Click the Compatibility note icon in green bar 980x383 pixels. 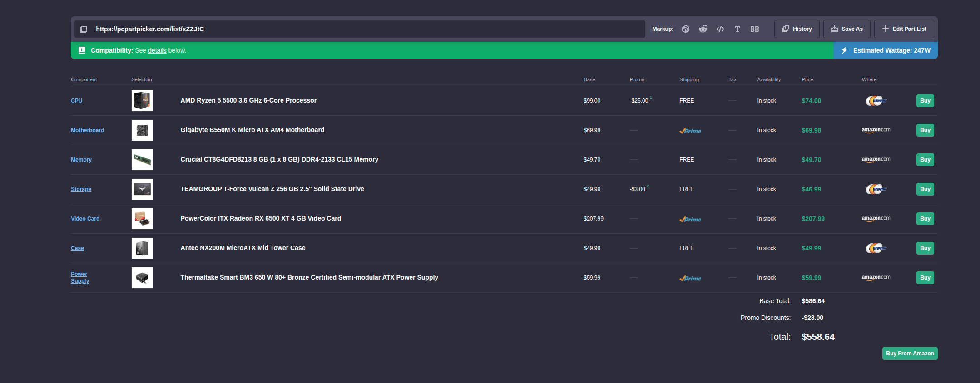click(x=82, y=50)
